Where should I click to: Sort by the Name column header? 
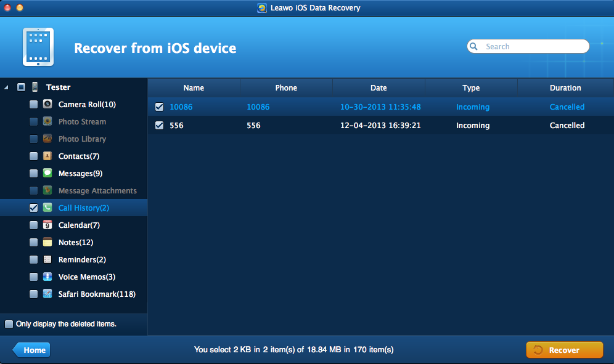click(x=194, y=87)
